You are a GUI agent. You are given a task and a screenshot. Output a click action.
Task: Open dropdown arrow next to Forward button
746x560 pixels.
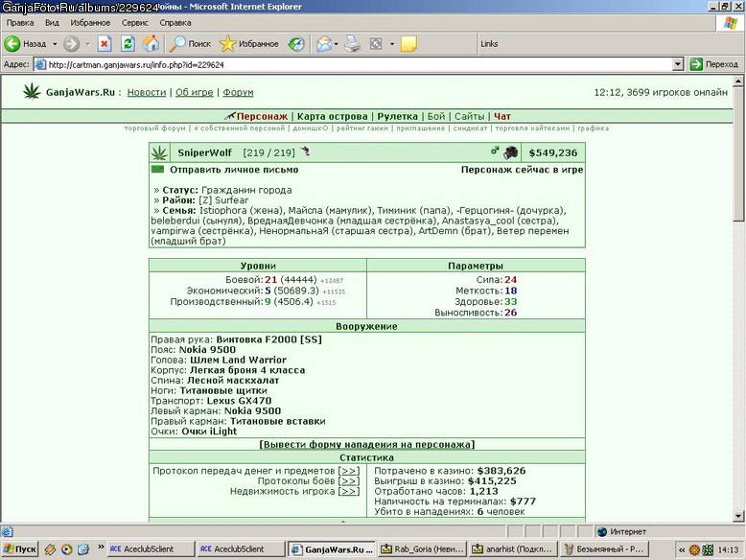(87, 44)
